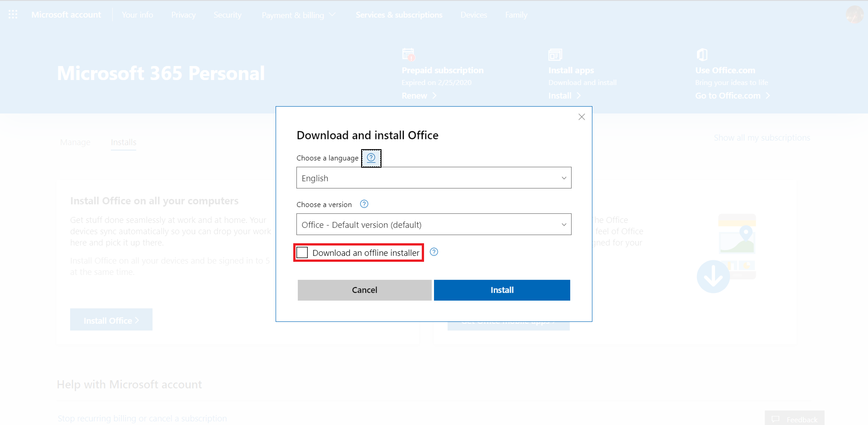
Task: Open the Office version dropdown
Action: 434,224
